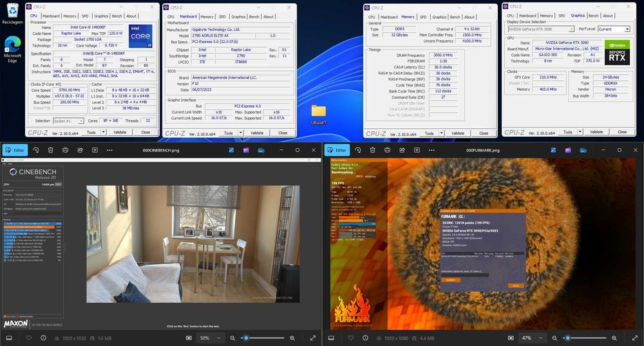Screen dimensions: 644x346
Task: Open the Reciclagem recycle bin desktop icon
Action: (x=12, y=14)
